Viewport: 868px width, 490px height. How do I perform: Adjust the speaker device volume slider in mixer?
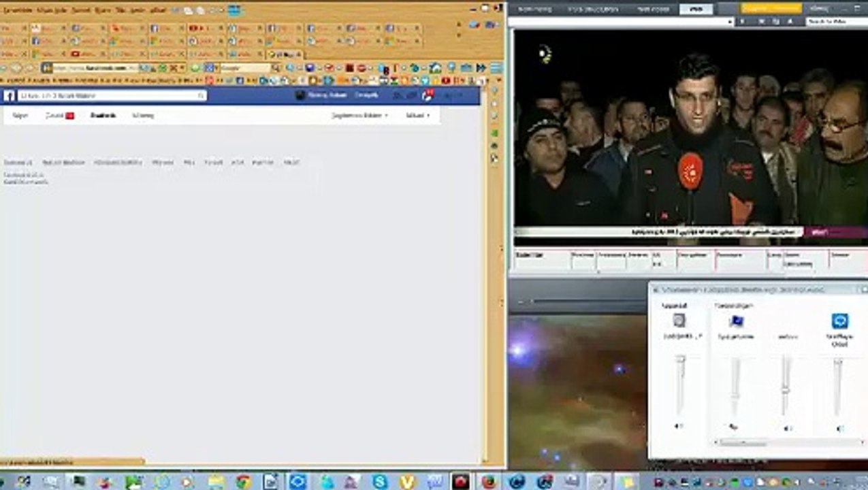coord(679,385)
